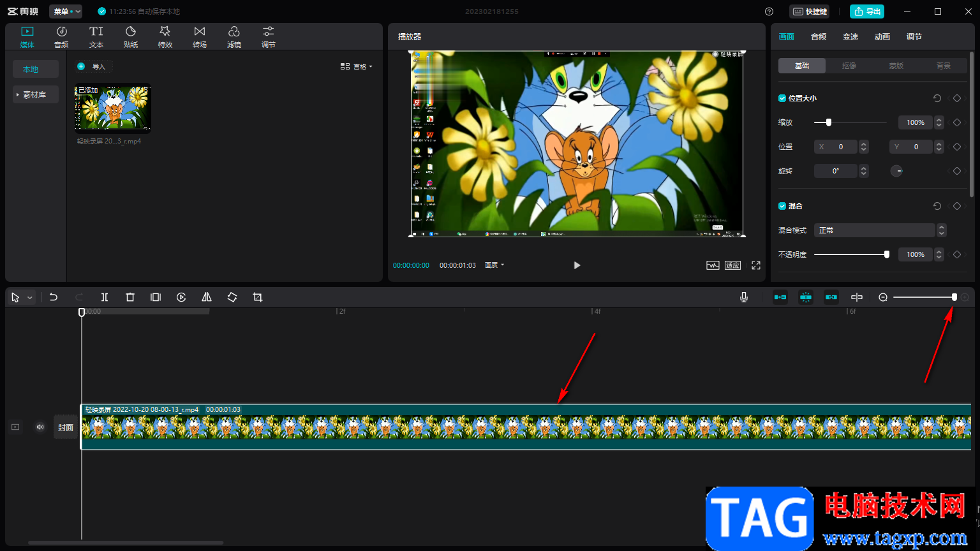The width and height of the screenshot is (980, 551).
Task: Open the help question-mark icon
Action: (769, 11)
